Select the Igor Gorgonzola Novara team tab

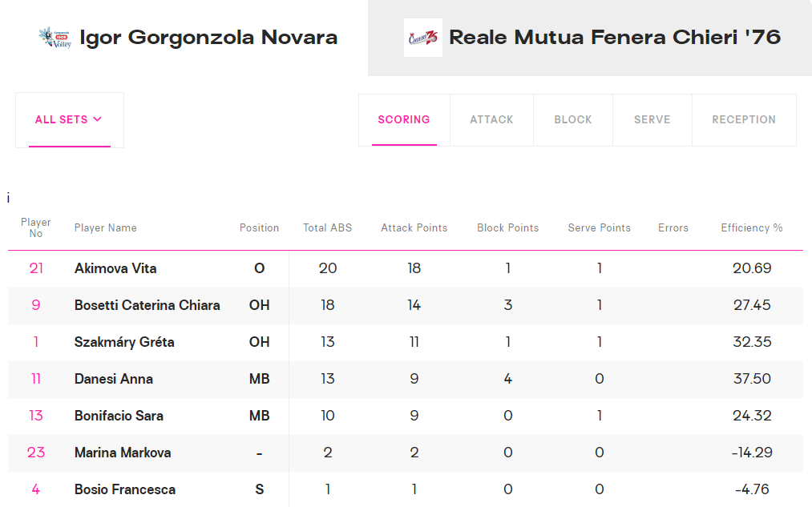click(184, 38)
